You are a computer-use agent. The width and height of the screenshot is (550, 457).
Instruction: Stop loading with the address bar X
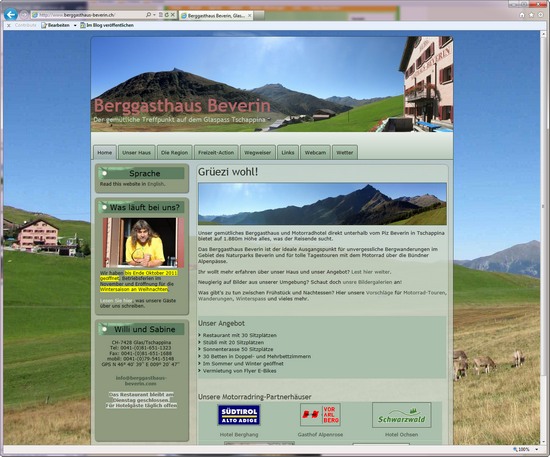(x=173, y=15)
